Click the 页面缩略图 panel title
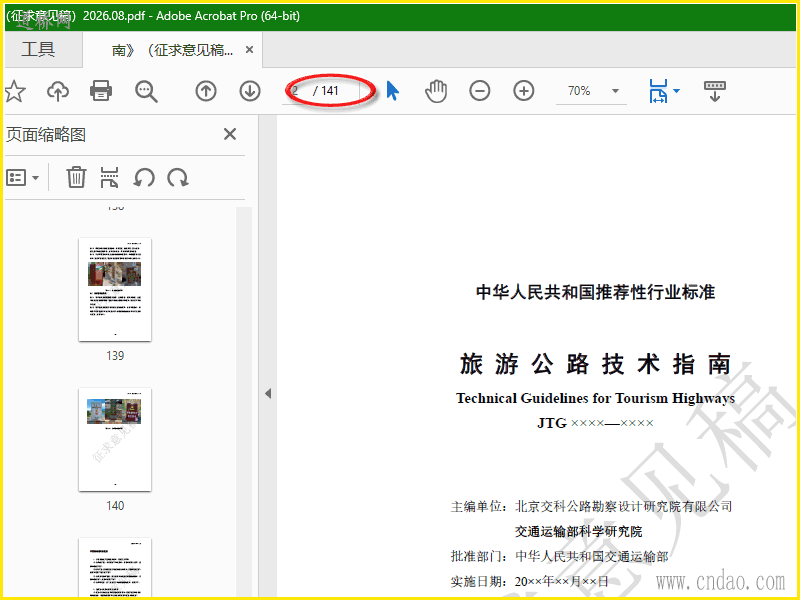The height and width of the screenshot is (600, 800). pos(46,135)
